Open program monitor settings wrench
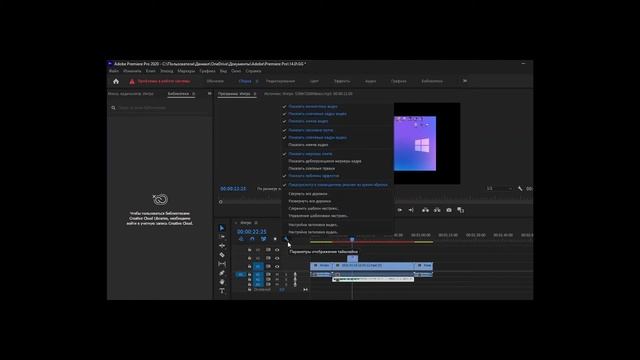The image size is (640, 360). point(520,189)
